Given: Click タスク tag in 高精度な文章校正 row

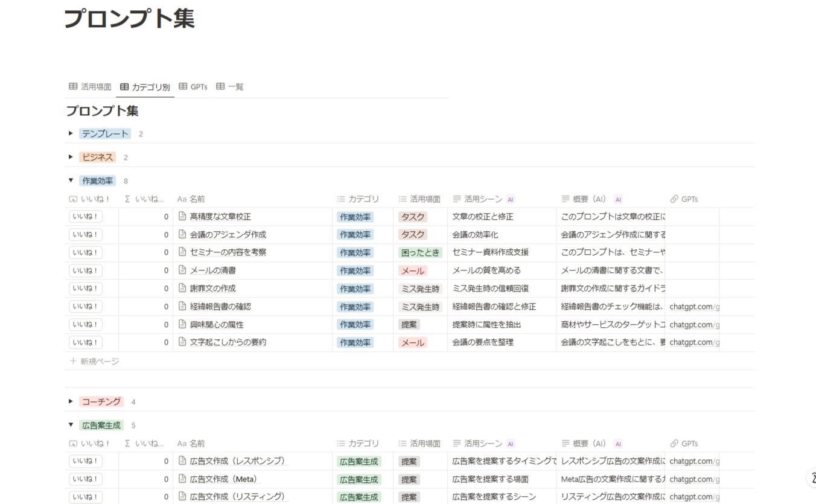Looking at the screenshot, I should pos(413,217).
